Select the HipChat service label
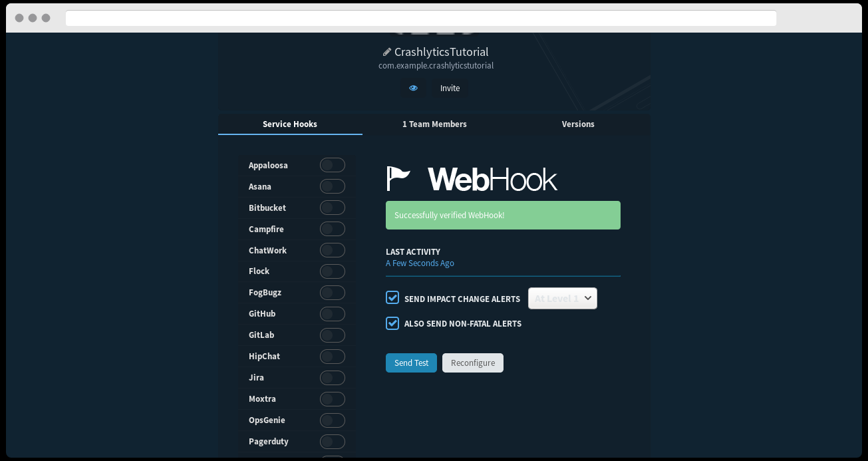 coord(264,357)
